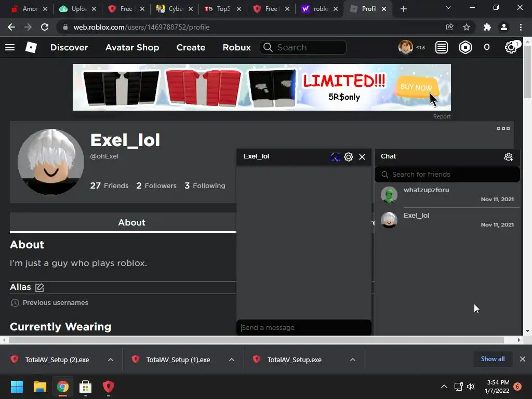Screen dimensions: 532x399
Task: Expand Previous usernames history
Action: coord(49,303)
